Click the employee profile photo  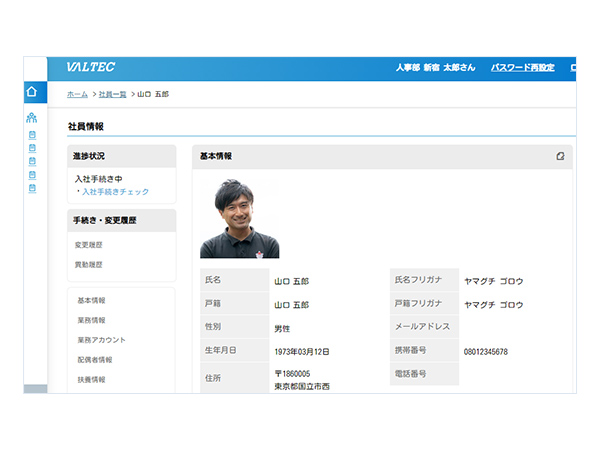[240, 218]
